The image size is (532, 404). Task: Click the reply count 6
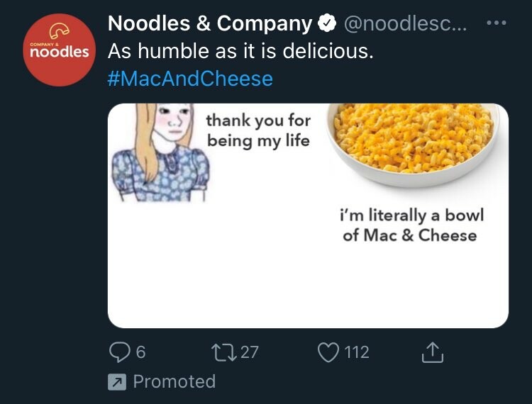140,352
